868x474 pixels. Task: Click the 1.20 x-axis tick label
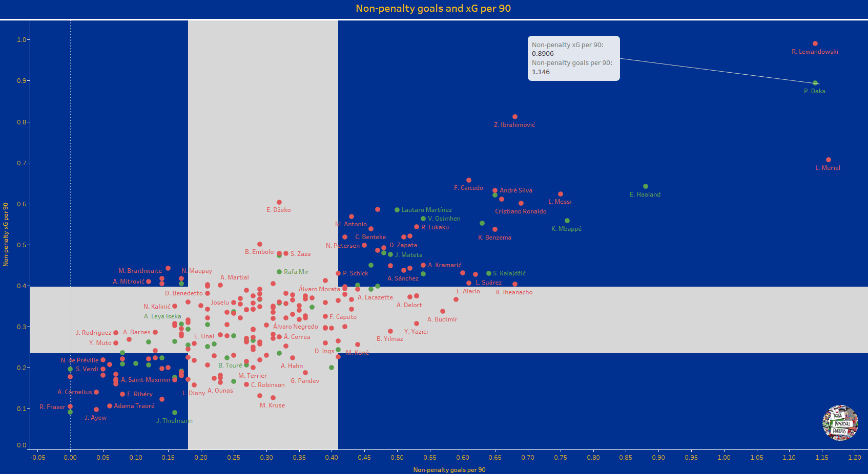[855, 458]
